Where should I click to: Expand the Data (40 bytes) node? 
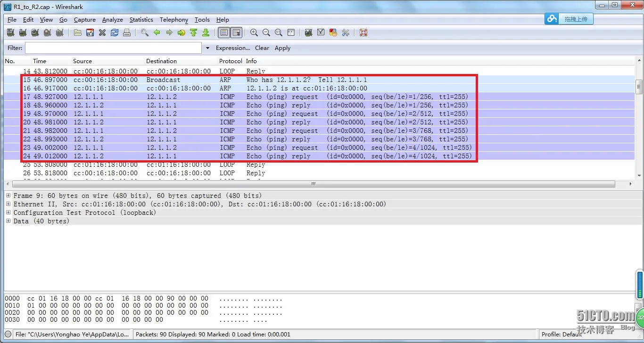[8, 221]
